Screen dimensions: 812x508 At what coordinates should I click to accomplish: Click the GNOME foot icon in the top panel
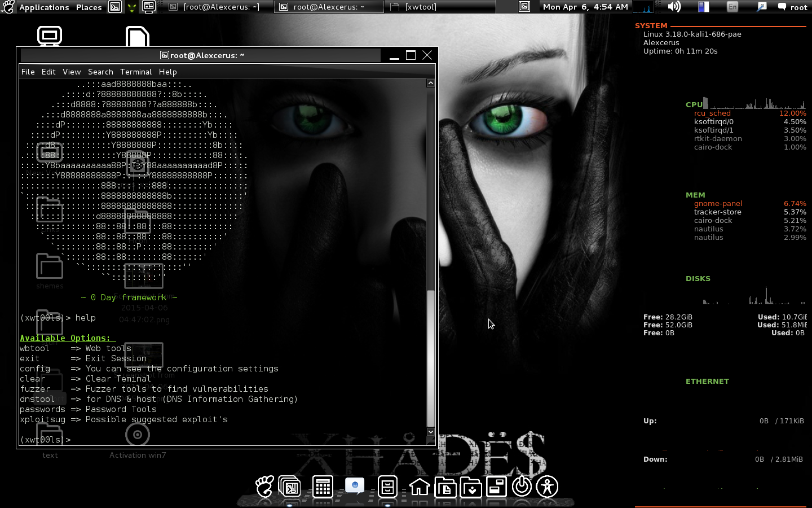pos(8,7)
